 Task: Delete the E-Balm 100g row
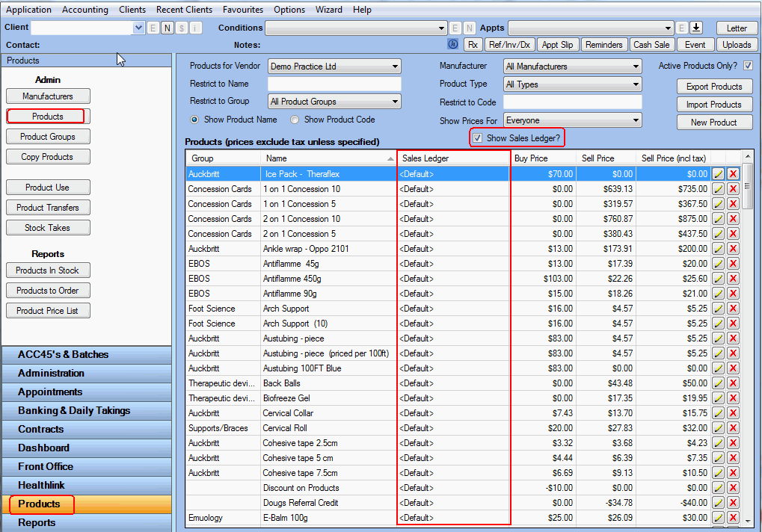[734, 518]
